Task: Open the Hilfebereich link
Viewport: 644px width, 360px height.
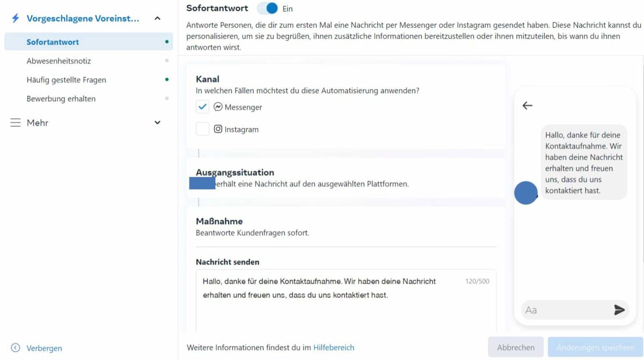Action: tap(333, 347)
